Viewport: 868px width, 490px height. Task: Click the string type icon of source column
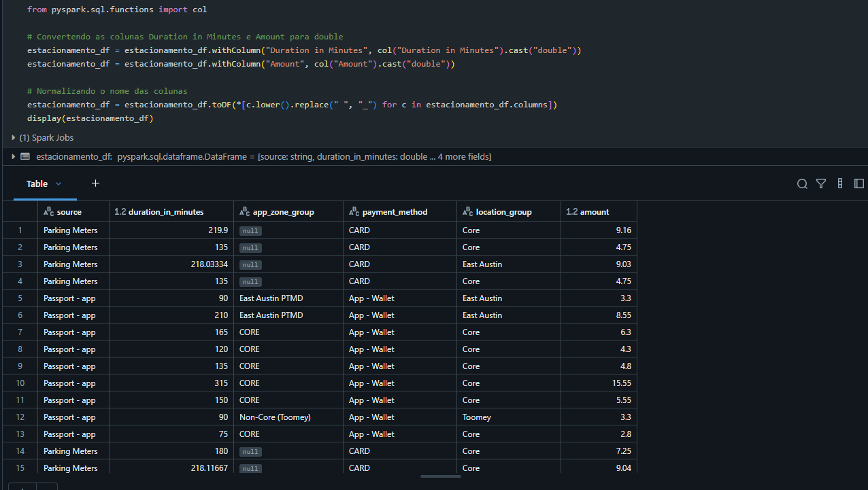(x=48, y=212)
